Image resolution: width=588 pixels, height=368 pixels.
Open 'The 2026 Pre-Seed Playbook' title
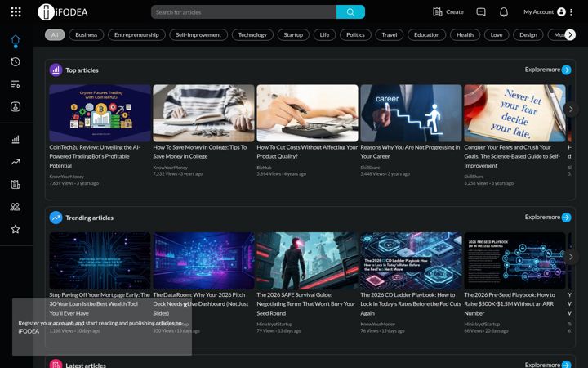[x=510, y=303]
